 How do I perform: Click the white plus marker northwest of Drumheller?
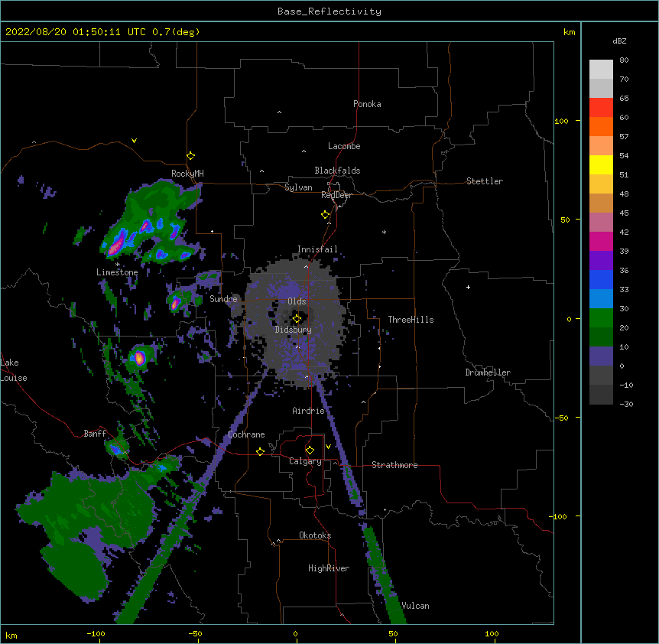pos(468,287)
